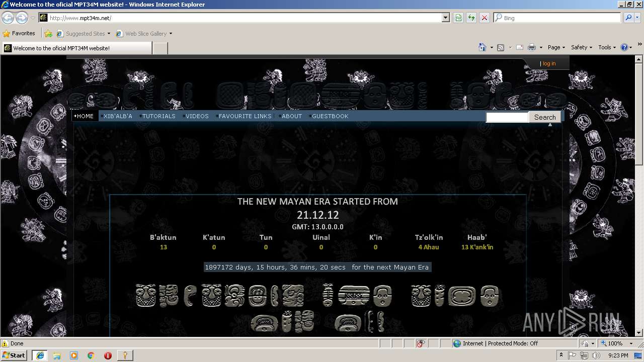This screenshot has height=362, width=644.
Task: Stop loading with the red X icon
Action: click(485, 18)
